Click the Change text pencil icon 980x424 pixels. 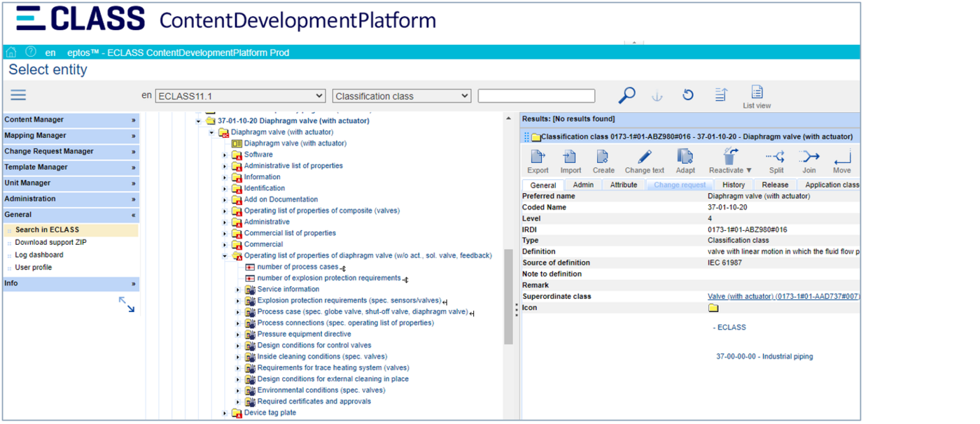[644, 157]
